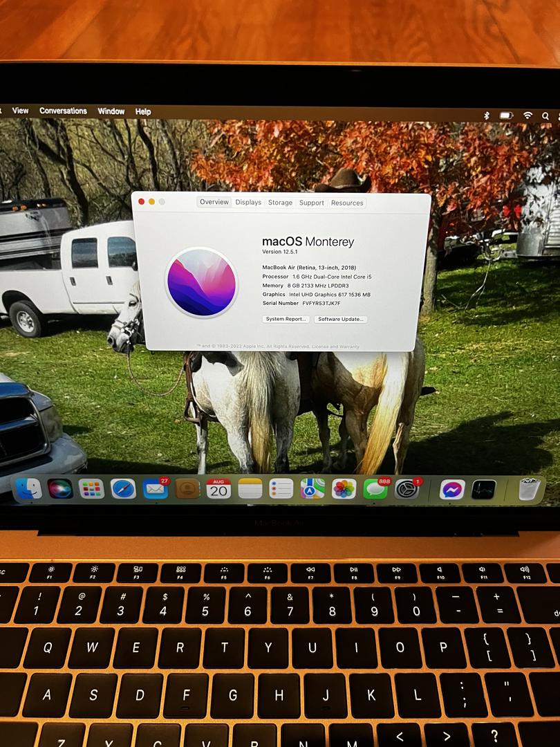The image size is (560, 747).
Task: Close the About This Mac window
Action: [141, 201]
